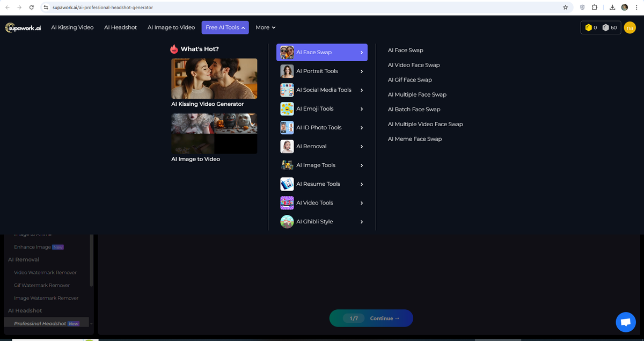
Task: Expand the AI Resume Tools chevron
Action: (x=362, y=184)
